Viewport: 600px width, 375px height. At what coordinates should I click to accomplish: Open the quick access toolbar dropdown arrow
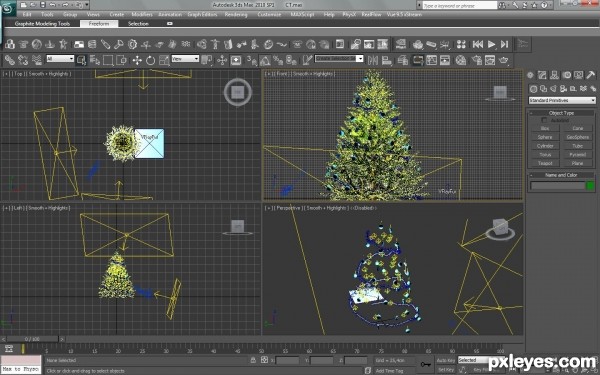click(x=87, y=5)
